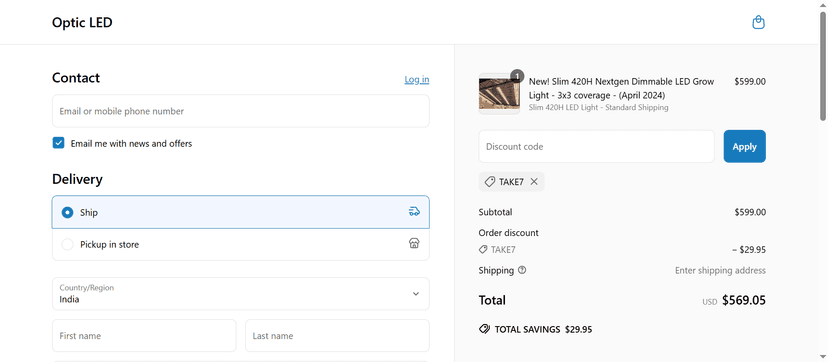Screen dimensions: 828x362
Task: Click the tag icon in the TAKE7 chip
Action: 490,182
